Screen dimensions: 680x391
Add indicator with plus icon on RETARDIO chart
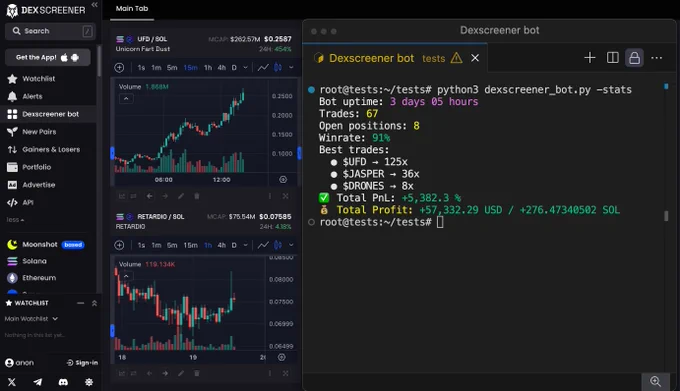click(x=119, y=245)
